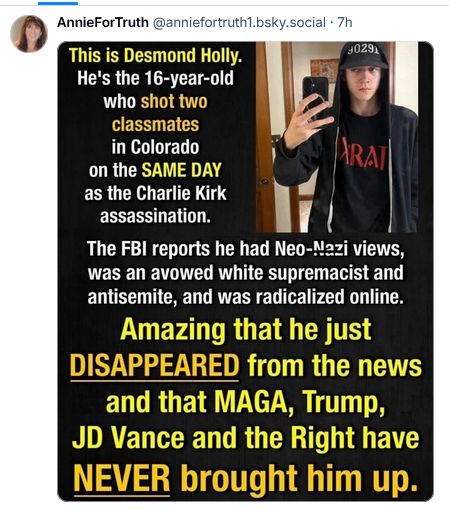Click the underlined word NEVER
This screenshot has width=449, height=510.
(x=122, y=477)
